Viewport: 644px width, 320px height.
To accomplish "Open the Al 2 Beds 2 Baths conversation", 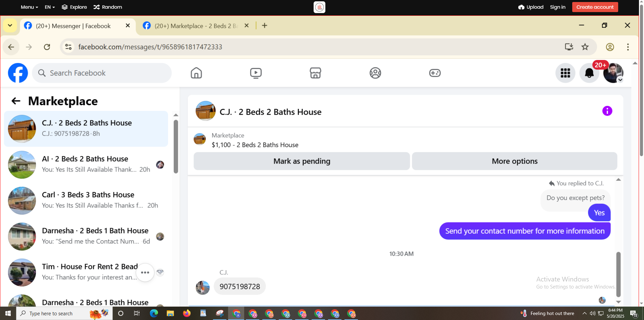I will point(86,165).
